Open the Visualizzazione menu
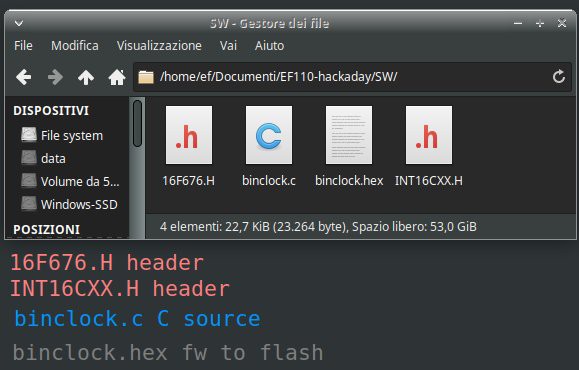This screenshot has height=370, width=579. (x=159, y=45)
